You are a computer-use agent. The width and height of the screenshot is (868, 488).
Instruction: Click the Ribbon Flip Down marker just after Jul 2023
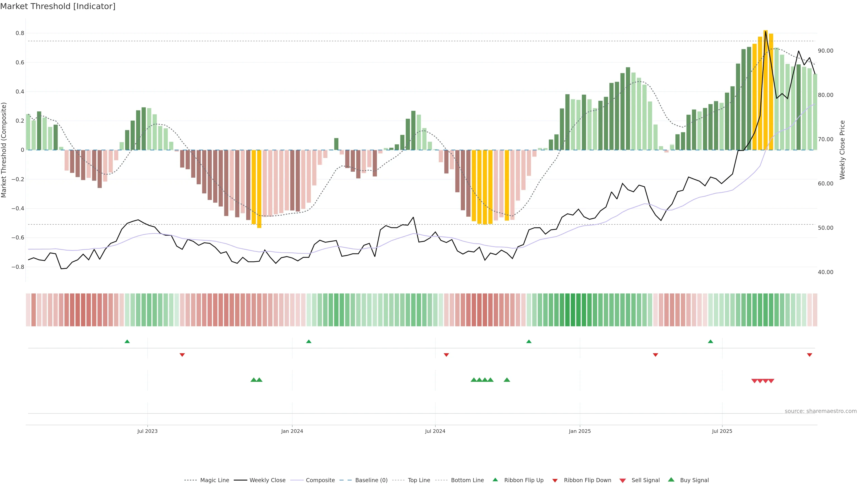pyautogui.click(x=182, y=355)
